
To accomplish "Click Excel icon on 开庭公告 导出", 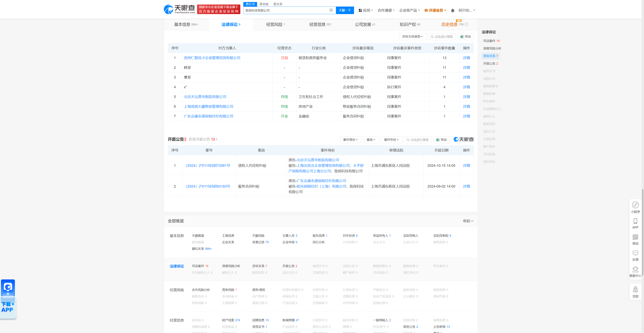I will (438, 140).
